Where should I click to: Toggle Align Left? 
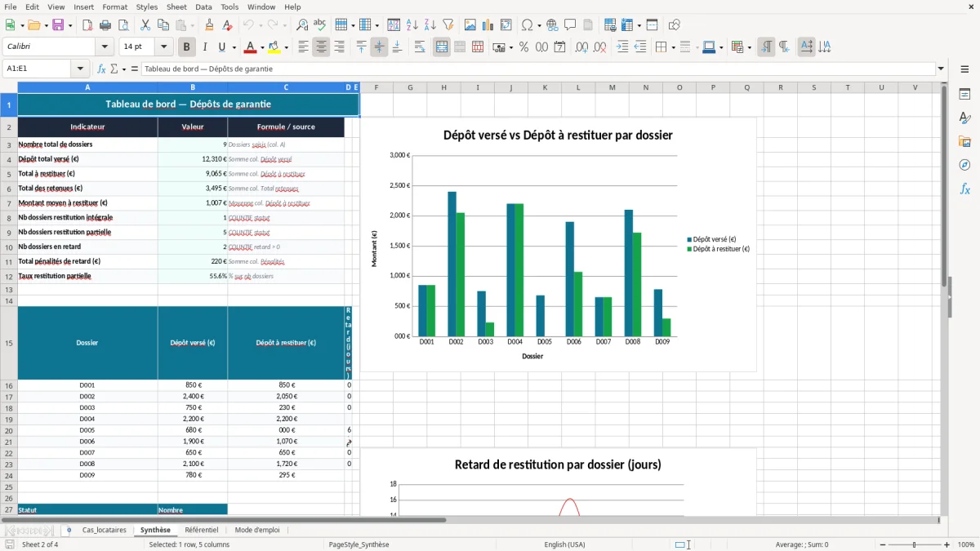303,47
